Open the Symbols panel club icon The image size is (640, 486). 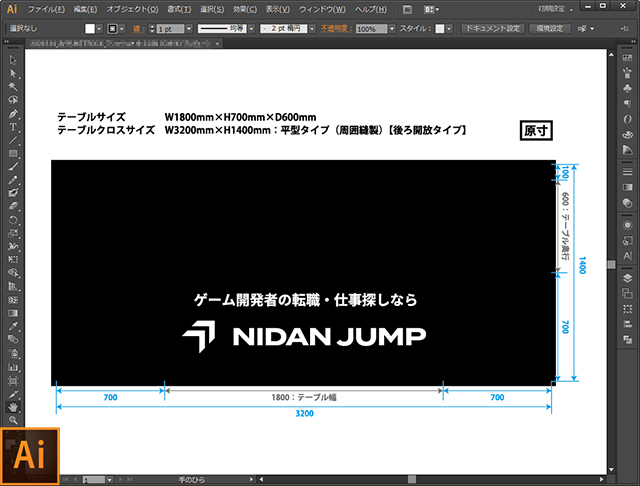(627, 88)
